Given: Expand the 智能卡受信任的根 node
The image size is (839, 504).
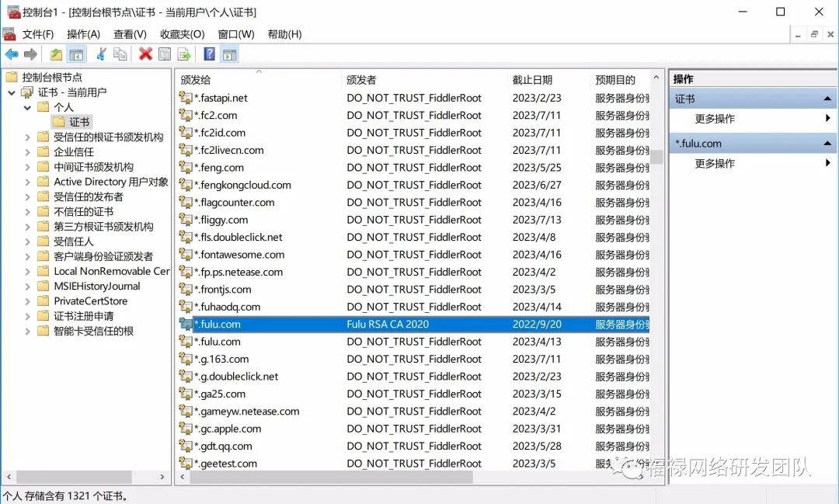Looking at the screenshot, I should click(27, 331).
